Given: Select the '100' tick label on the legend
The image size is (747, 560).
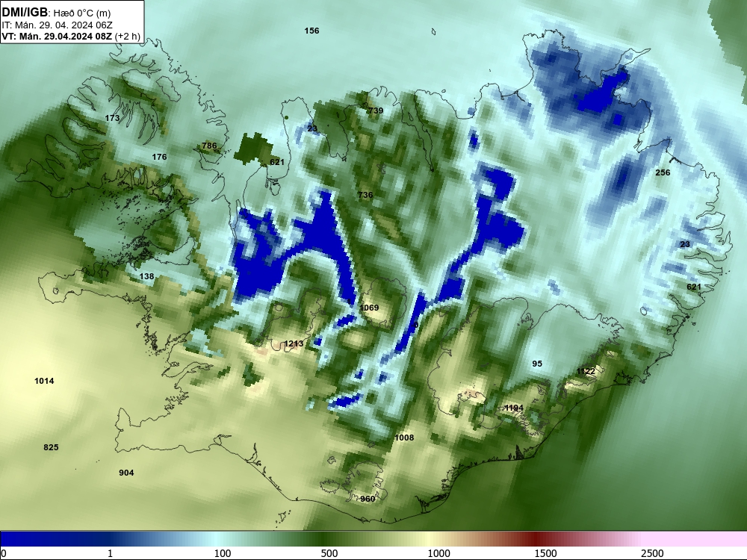Looking at the screenshot, I should (x=223, y=553).
